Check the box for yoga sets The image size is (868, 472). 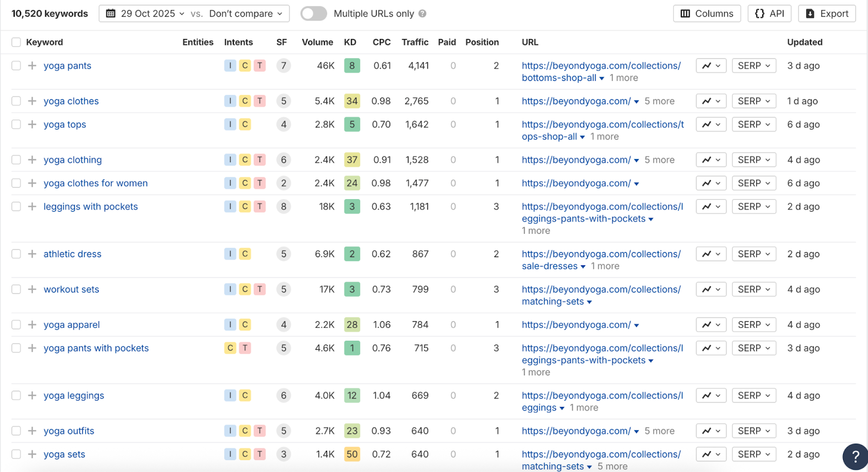point(16,455)
